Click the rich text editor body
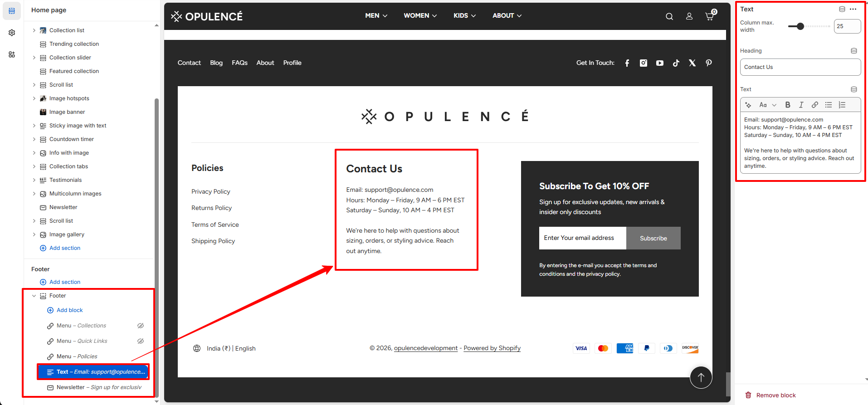This screenshot has height=405, width=868. [800, 143]
